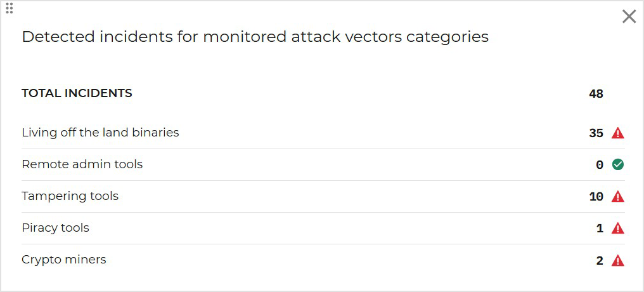Click warning triangle beside Piracy tools
Image resolution: width=644 pixels, height=292 pixels.
(618, 229)
